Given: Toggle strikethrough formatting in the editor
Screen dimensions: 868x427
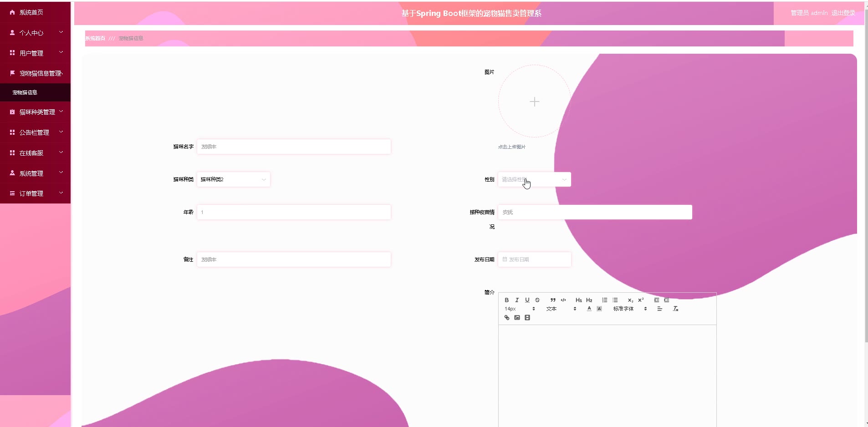Looking at the screenshot, I should pos(537,300).
